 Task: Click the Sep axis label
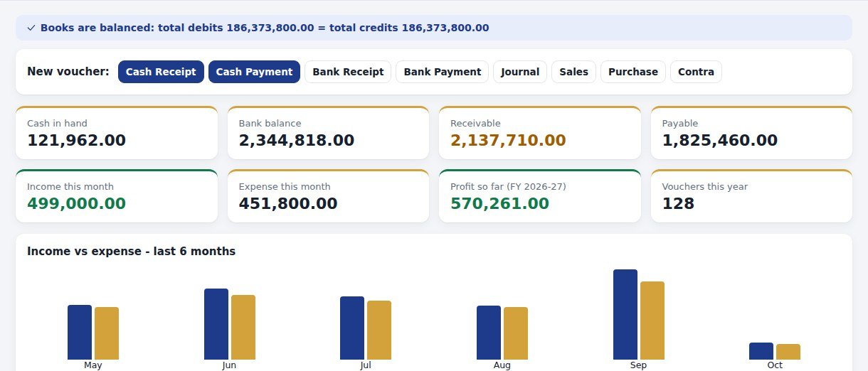638,365
